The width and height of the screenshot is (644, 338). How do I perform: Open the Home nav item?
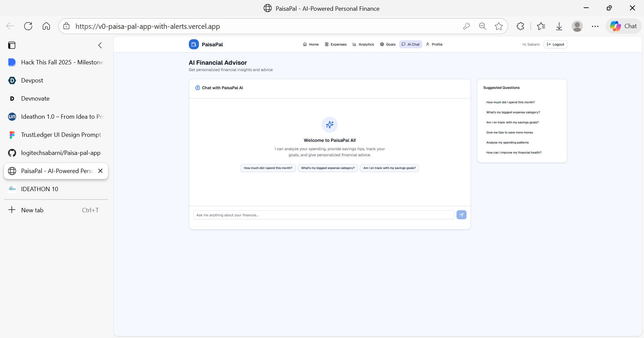click(311, 44)
